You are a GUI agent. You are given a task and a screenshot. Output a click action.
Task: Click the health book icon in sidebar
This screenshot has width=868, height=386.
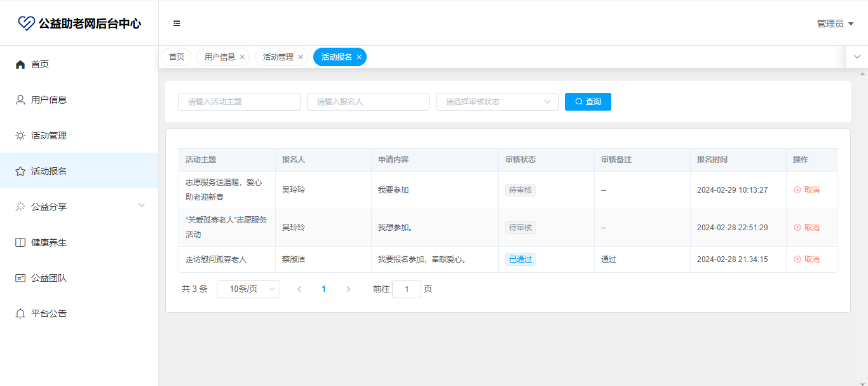20,242
